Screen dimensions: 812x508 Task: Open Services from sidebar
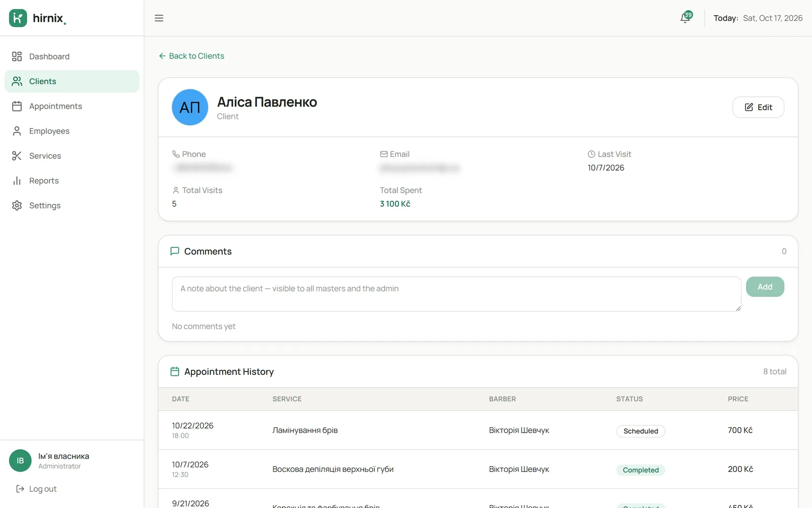[72, 156]
